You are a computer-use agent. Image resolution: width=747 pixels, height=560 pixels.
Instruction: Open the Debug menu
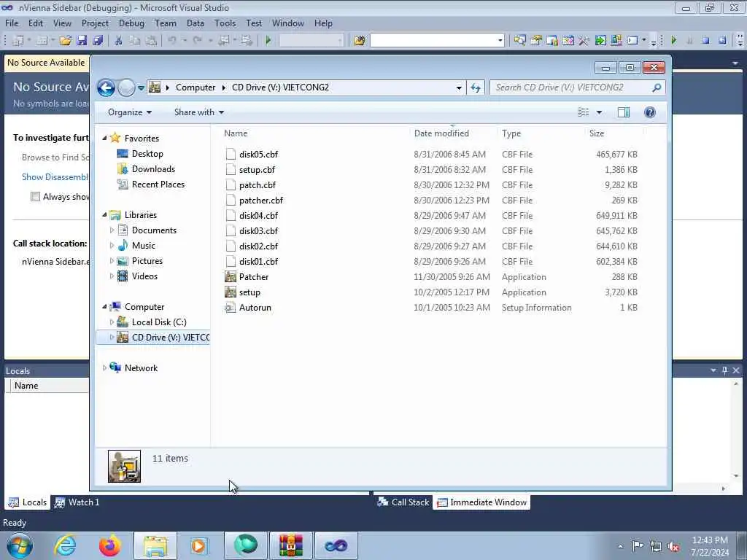coord(131,23)
